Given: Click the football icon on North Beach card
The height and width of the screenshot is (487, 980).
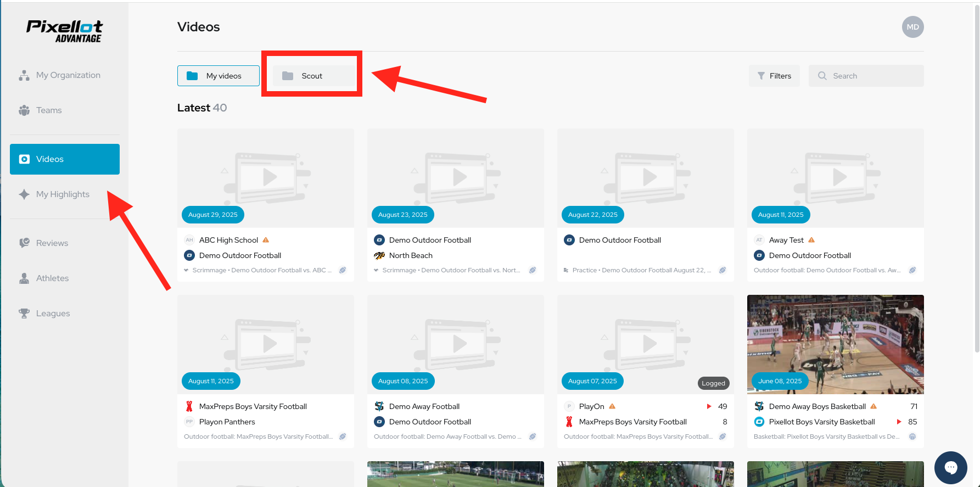Looking at the screenshot, I should tap(532, 270).
